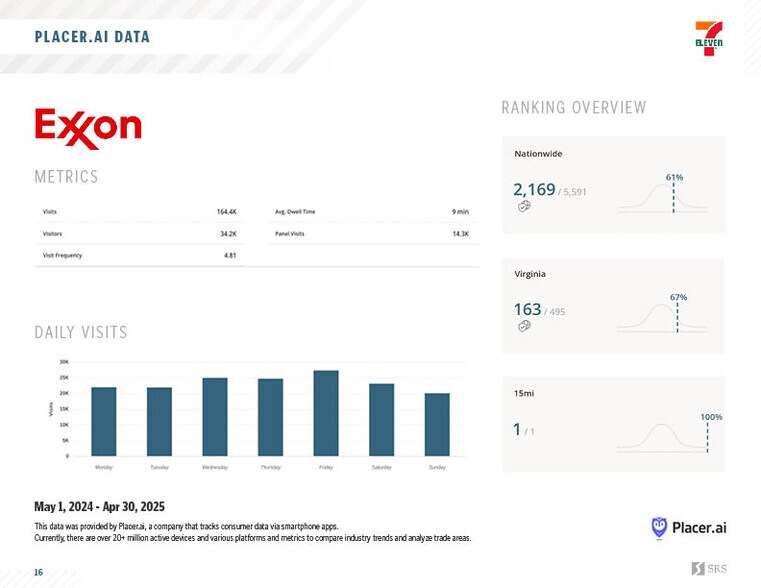Click the 2,169 nationwide rank number
Image resolution: width=761 pixels, height=588 pixels.
(534, 189)
